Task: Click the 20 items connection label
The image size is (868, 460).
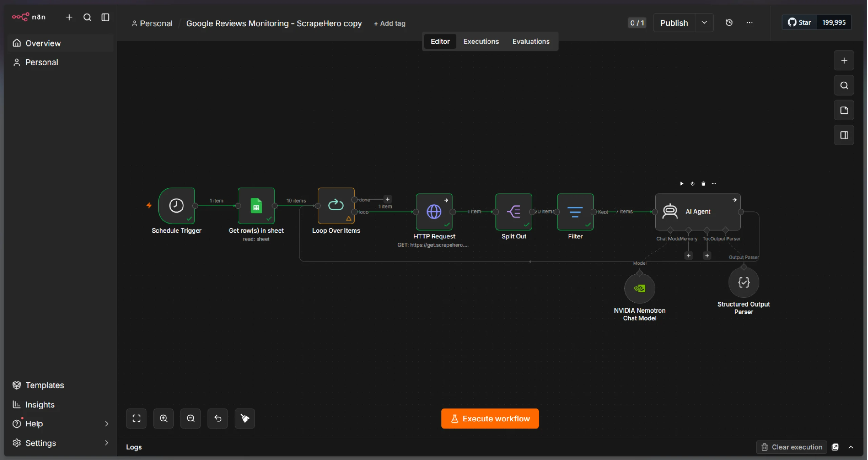Action: tap(545, 211)
